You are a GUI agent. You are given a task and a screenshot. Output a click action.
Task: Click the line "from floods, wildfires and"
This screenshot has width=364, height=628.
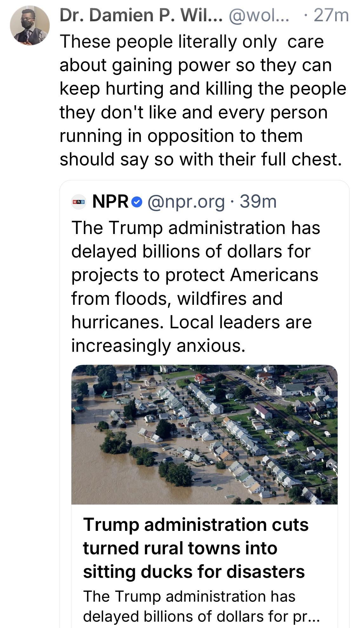[177, 299]
